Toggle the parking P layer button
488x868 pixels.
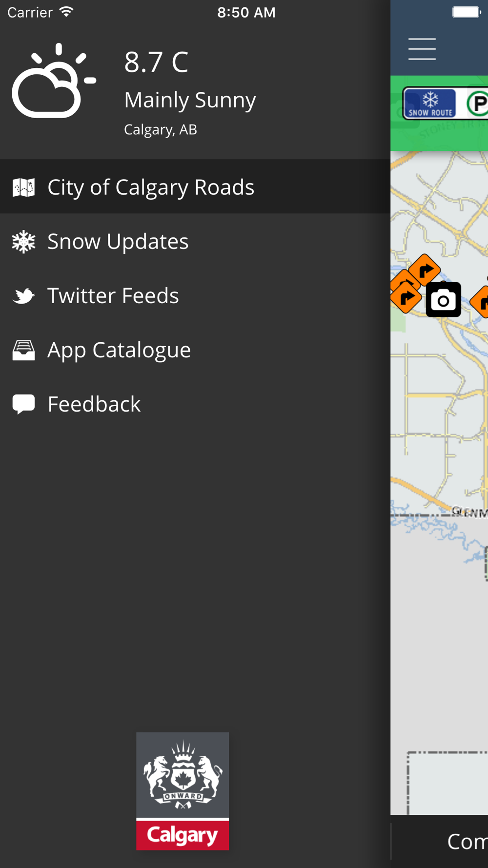[477, 103]
